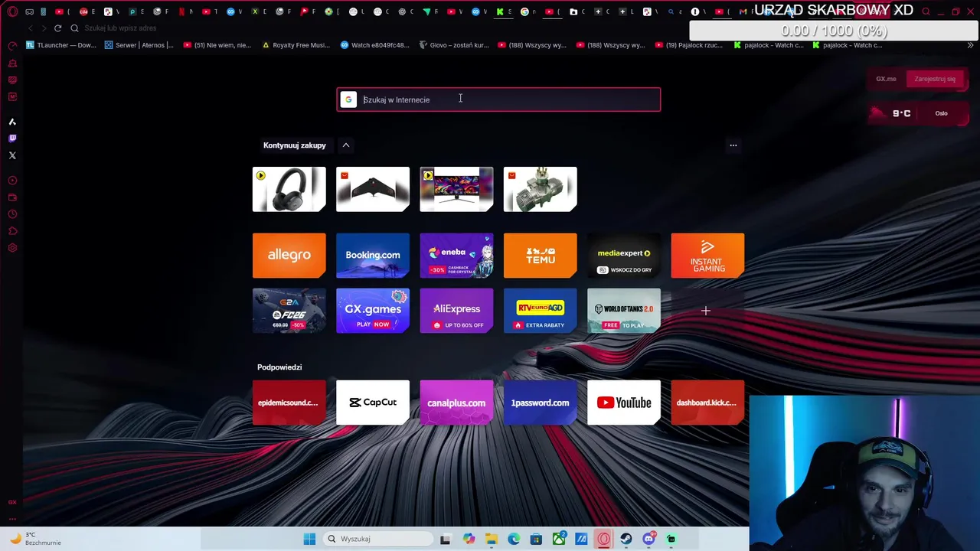
Task: Click the Zarejestruj się button
Action: (935, 79)
